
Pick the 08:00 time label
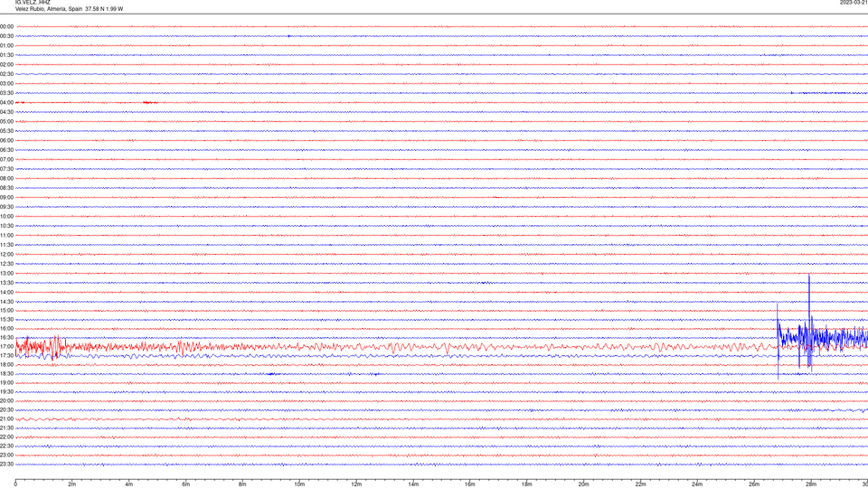(x=6, y=179)
